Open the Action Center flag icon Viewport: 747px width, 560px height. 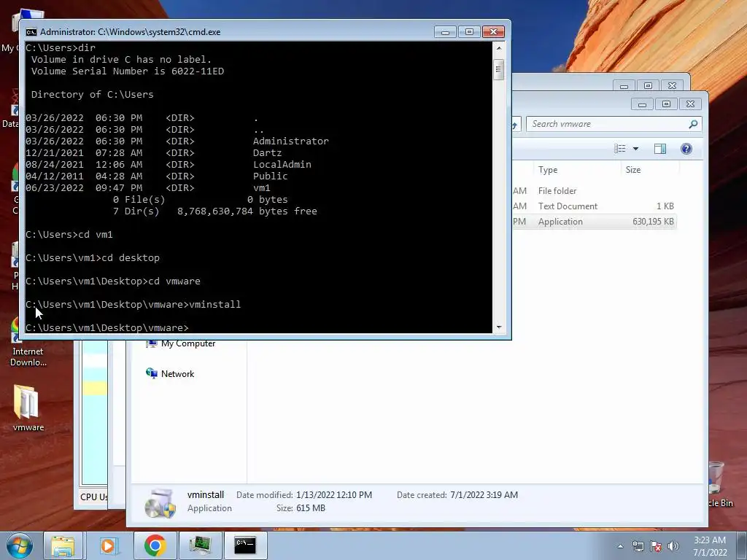[656, 546]
